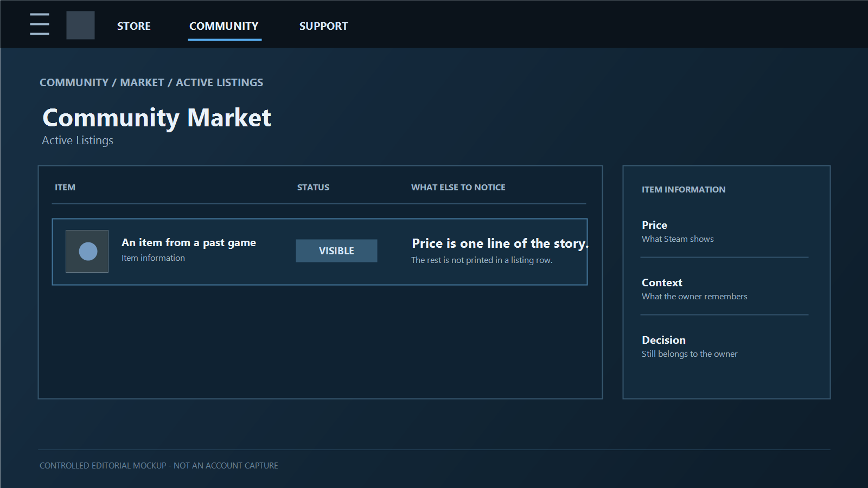Click 'Still belongs to the owner' text

click(x=690, y=354)
